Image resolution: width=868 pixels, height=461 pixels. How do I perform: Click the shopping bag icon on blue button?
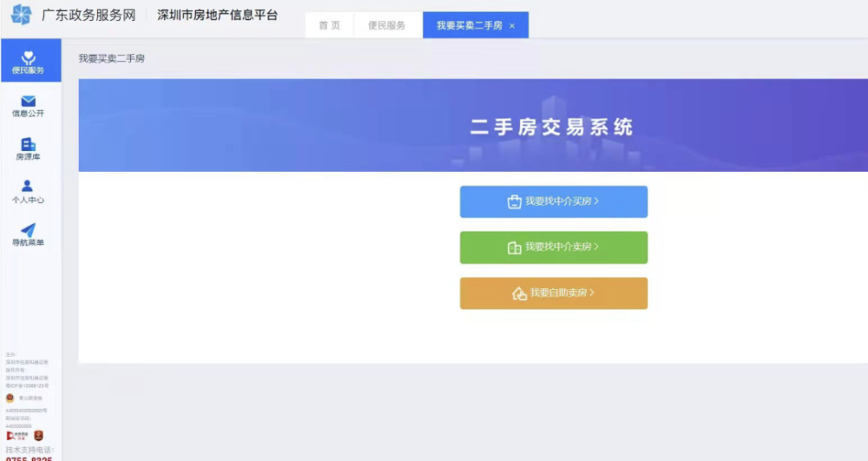tap(514, 202)
